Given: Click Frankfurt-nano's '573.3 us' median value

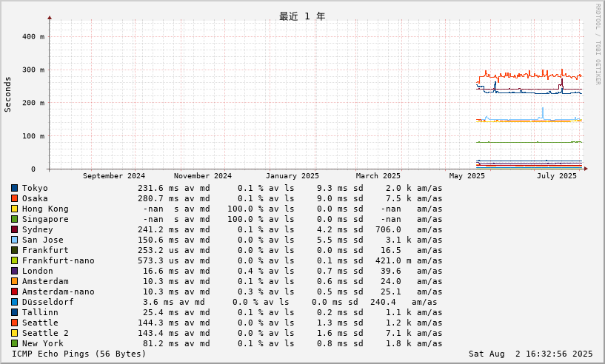Looking at the screenshot, I should coord(158,260).
